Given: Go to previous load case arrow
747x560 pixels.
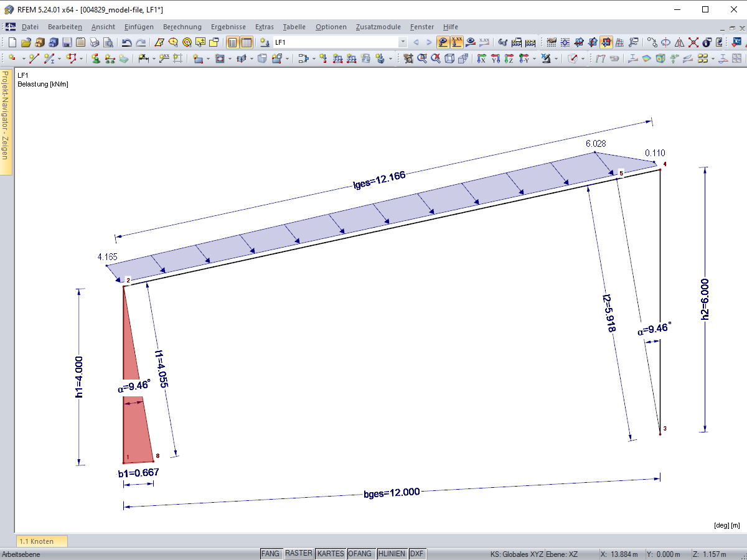Looking at the screenshot, I should pyautogui.click(x=416, y=42).
